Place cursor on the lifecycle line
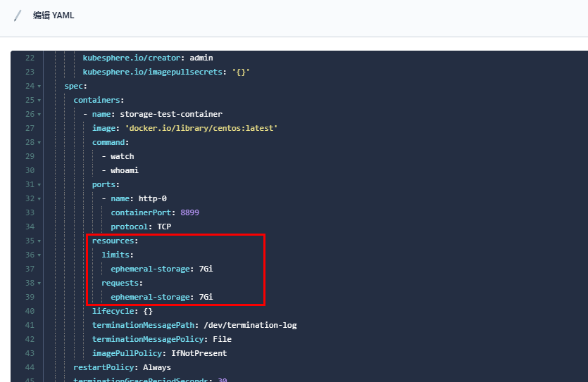This screenshot has height=382, width=588. point(122,311)
